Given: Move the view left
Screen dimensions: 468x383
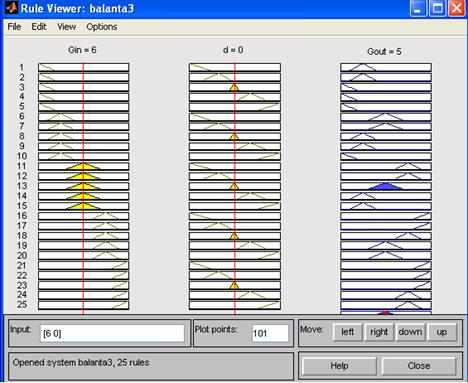Looking at the screenshot, I should click(x=347, y=332).
